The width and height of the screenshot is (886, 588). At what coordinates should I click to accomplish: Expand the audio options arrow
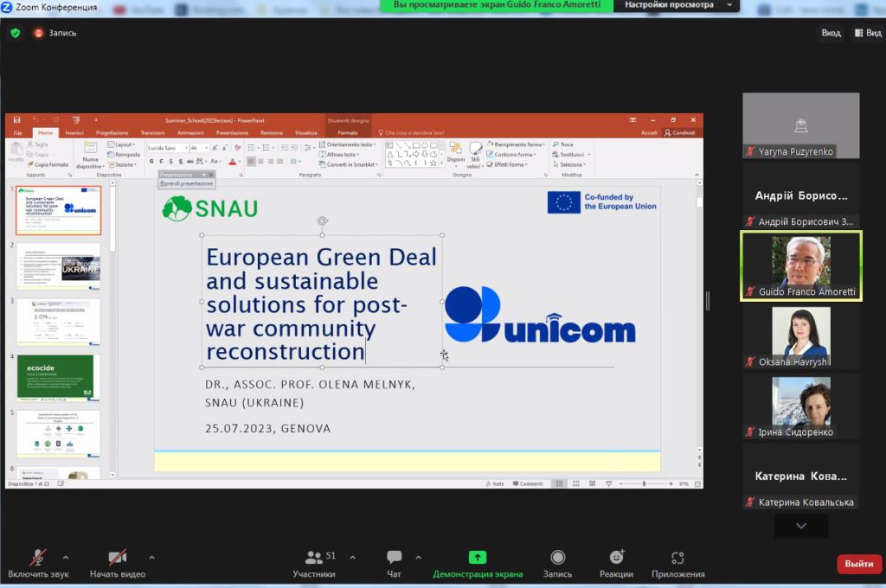(71, 557)
